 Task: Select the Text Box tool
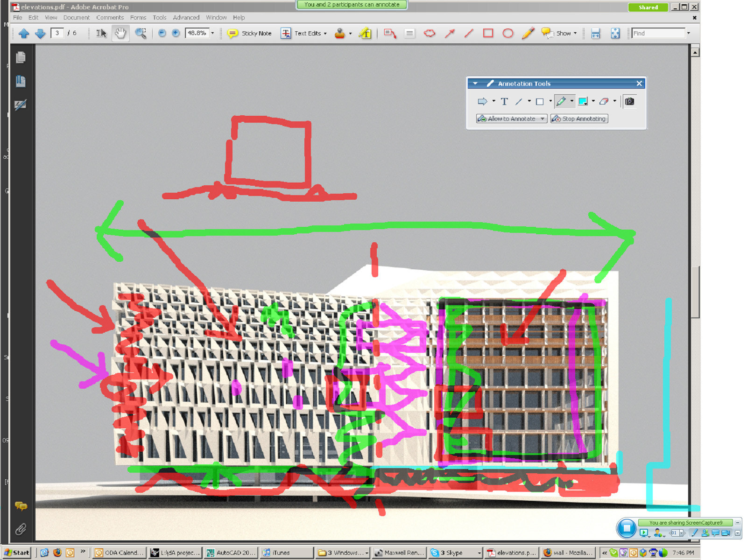pyautogui.click(x=409, y=33)
